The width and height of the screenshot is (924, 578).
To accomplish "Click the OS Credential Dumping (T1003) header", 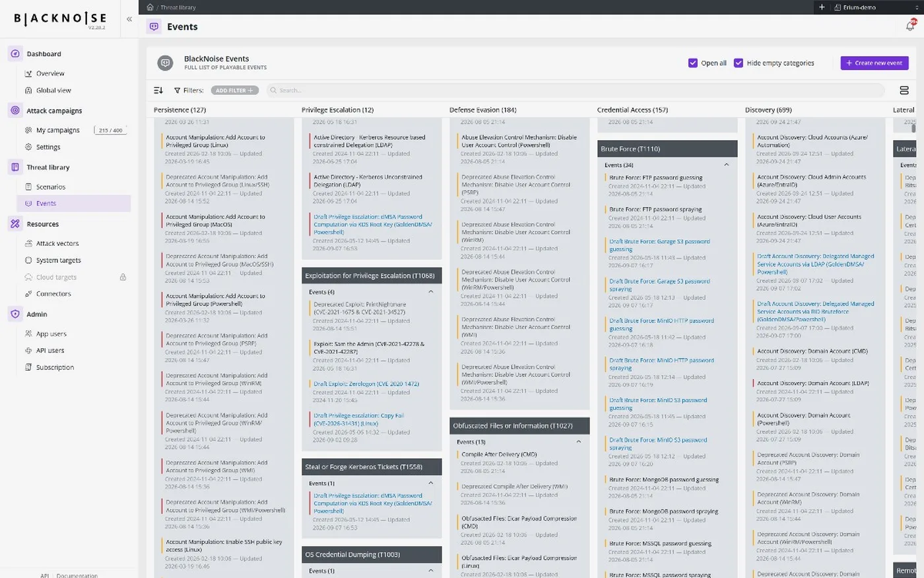I will pos(372,554).
